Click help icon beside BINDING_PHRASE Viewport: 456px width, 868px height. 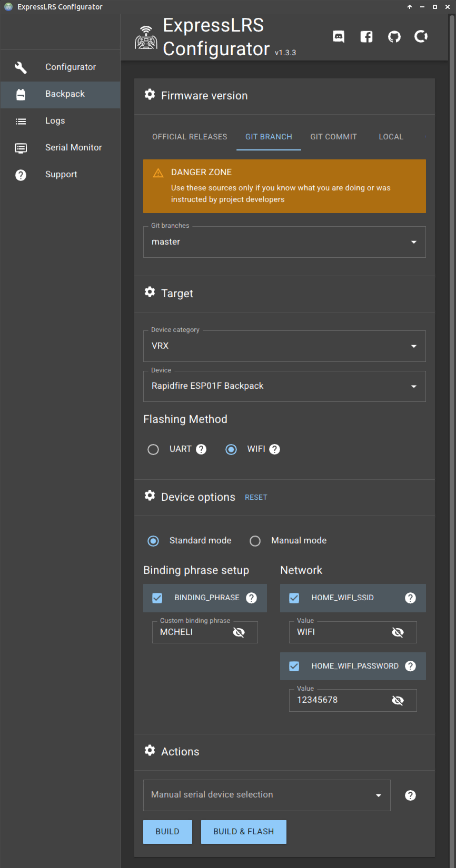point(252,598)
